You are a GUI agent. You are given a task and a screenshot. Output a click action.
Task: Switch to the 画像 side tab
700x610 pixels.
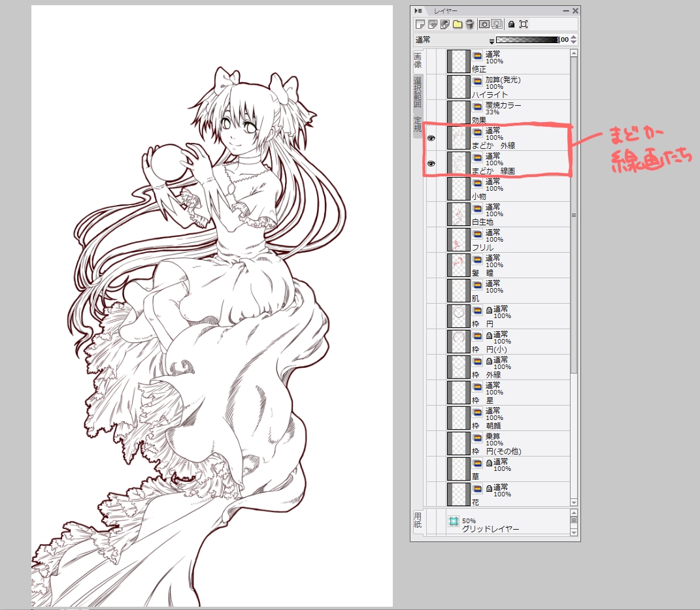(x=418, y=61)
